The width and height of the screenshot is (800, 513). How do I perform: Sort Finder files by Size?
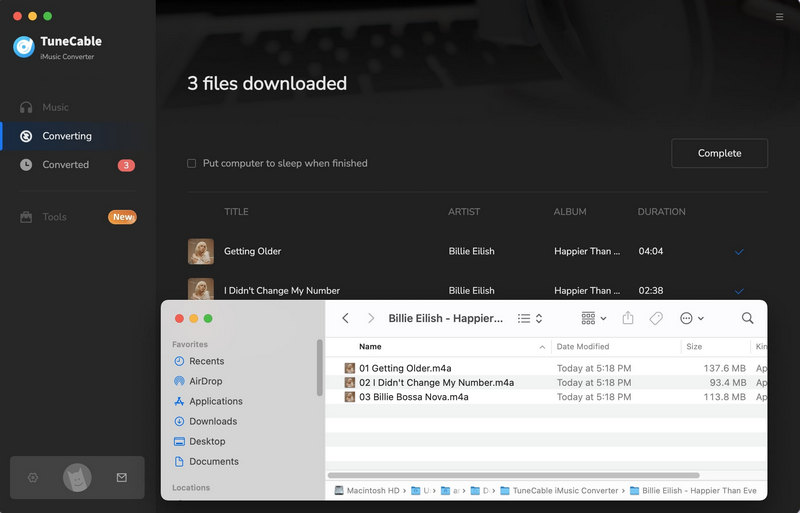tap(694, 347)
